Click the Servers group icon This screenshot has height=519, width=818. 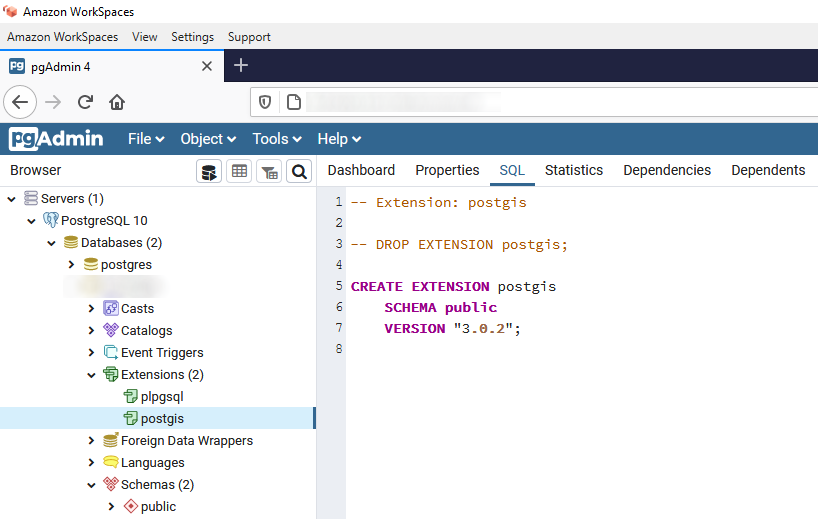click(31, 198)
